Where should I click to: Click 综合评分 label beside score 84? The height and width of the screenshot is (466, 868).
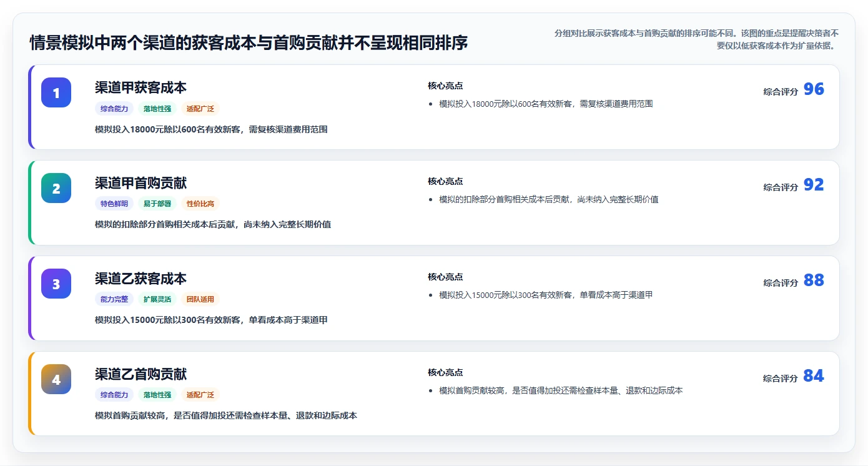(781, 378)
